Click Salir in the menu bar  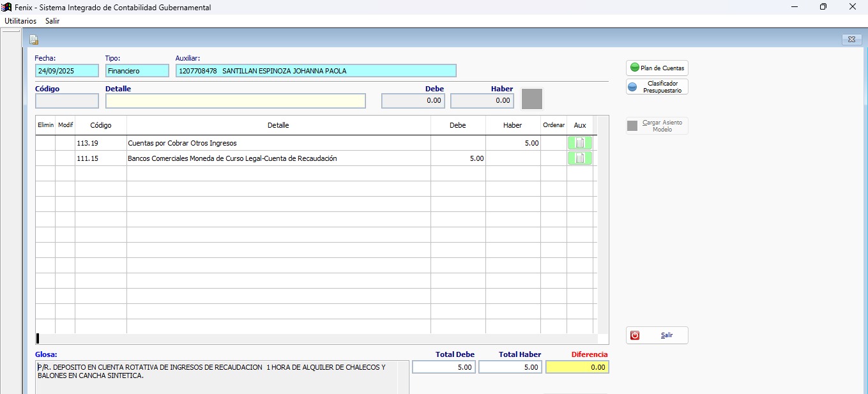point(52,20)
